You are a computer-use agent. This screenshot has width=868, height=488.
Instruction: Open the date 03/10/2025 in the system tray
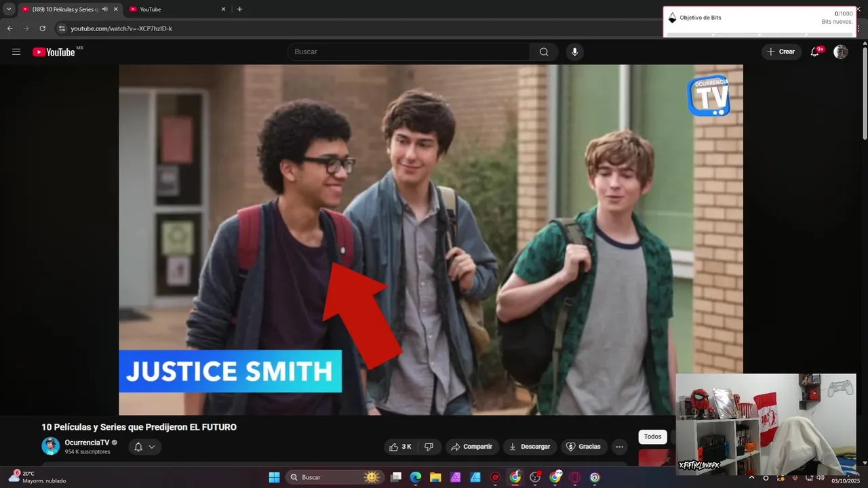pyautogui.click(x=846, y=481)
